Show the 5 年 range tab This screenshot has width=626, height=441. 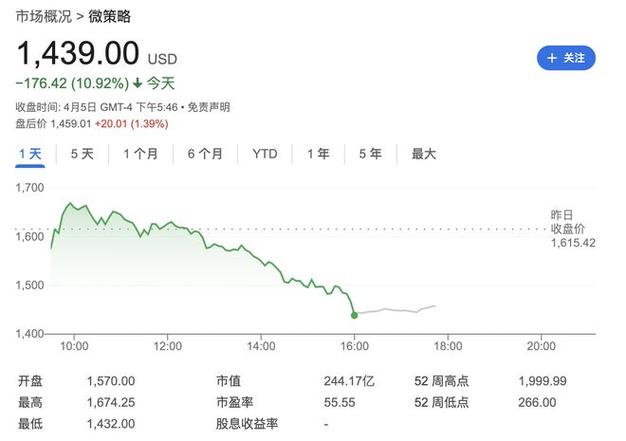pyautogui.click(x=370, y=154)
